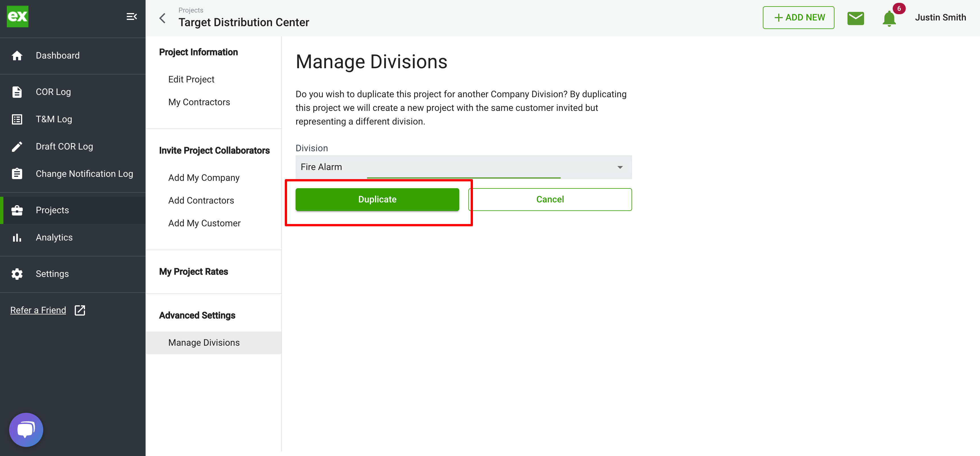Click Project Information heading
Image resolution: width=980 pixels, height=456 pixels.
(198, 52)
